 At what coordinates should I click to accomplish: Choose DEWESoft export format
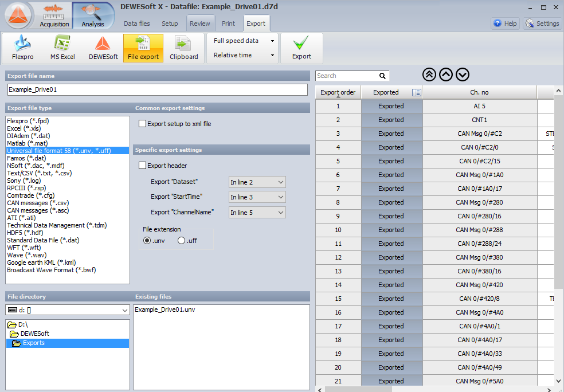tap(103, 48)
